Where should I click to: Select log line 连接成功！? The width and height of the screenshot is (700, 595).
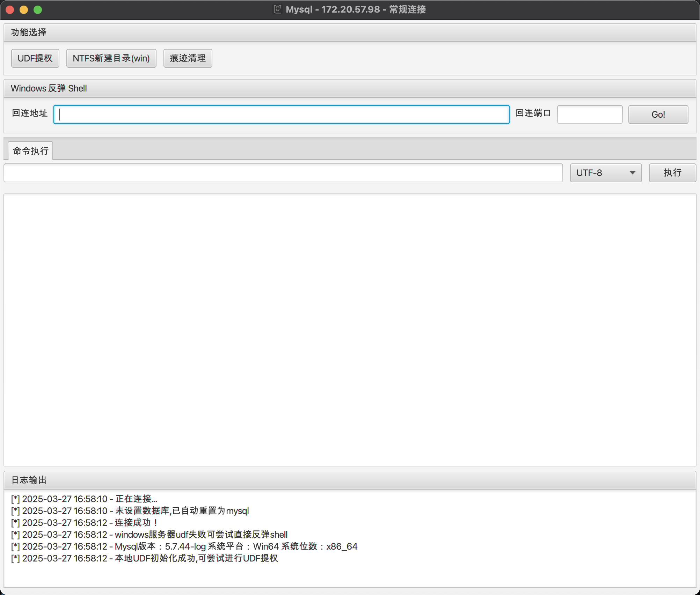click(85, 523)
